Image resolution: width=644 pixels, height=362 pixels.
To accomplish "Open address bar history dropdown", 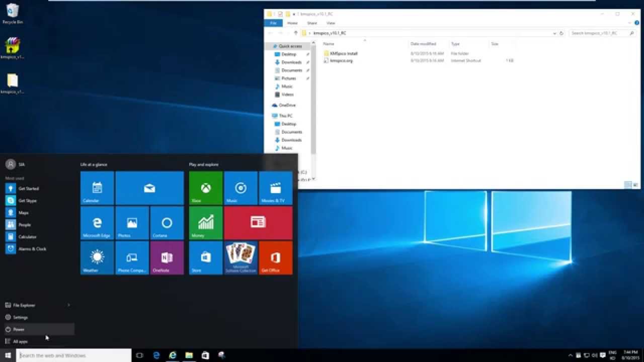I will click(554, 33).
